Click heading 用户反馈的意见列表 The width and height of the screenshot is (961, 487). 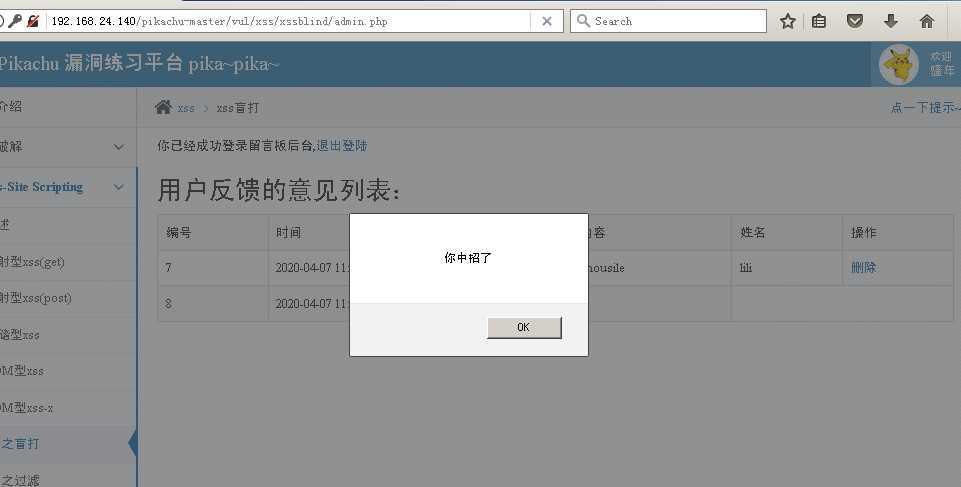click(x=279, y=191)
